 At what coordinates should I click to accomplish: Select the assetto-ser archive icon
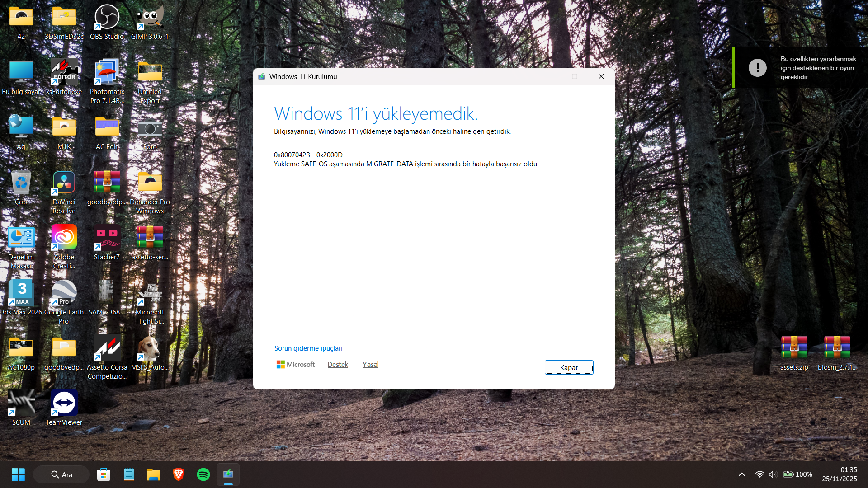coord(150,238)
